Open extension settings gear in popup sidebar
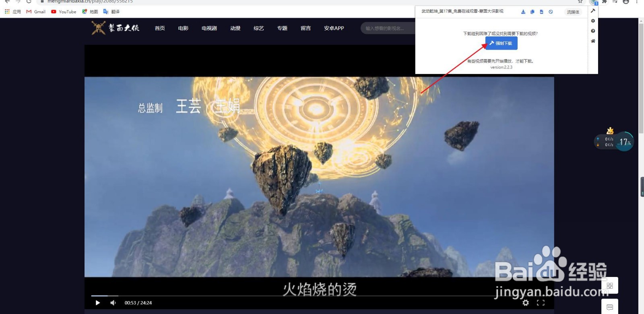 tap(593, 21)
